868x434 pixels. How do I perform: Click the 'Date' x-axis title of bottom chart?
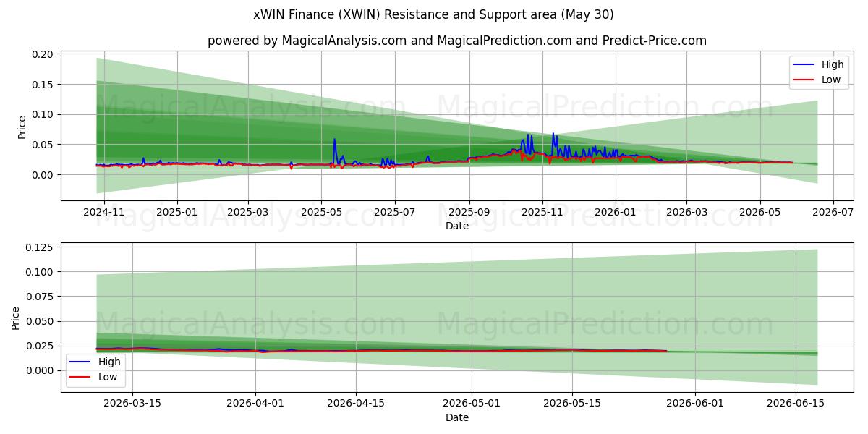click(457, 417)
